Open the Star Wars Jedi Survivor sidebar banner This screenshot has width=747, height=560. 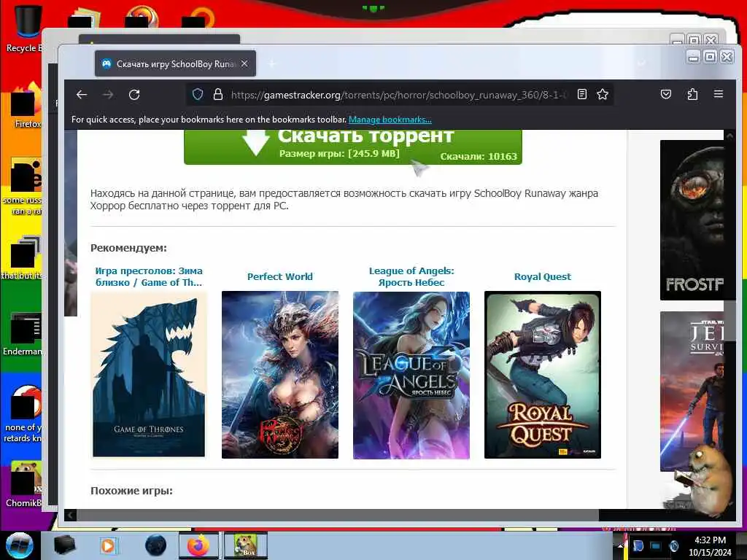click(692, 392)
